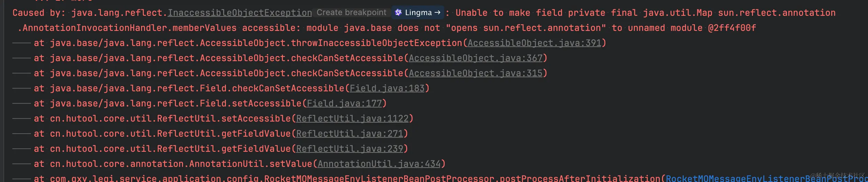Click the Lingma assistant icon

[x=398, y=13]
